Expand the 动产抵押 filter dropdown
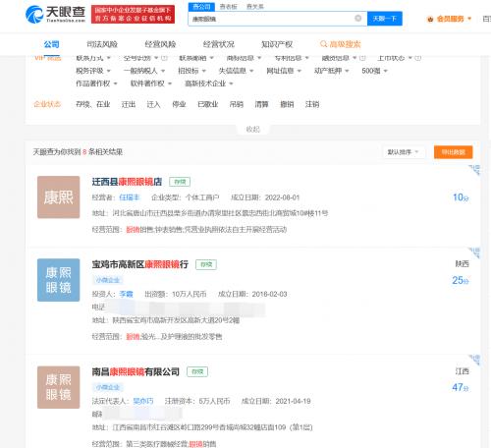The image size is (491, 448). (332, 71)
